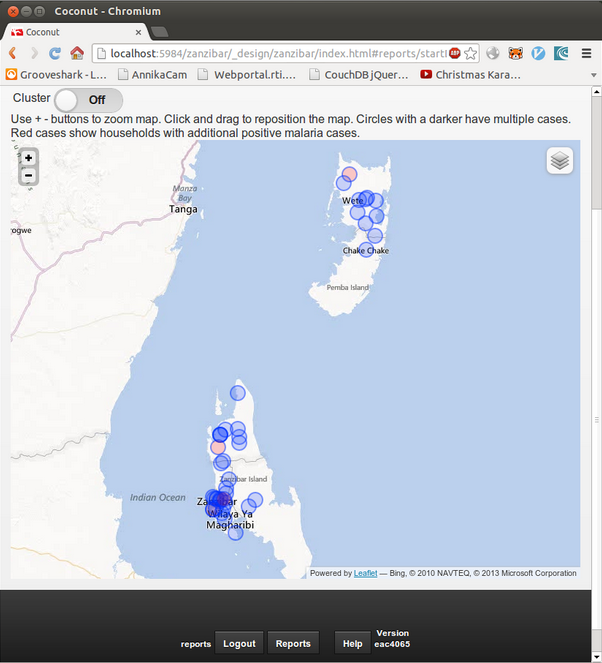Click the address bar URL
Screen dimensions: 602x663
click(x=278, y=53)
